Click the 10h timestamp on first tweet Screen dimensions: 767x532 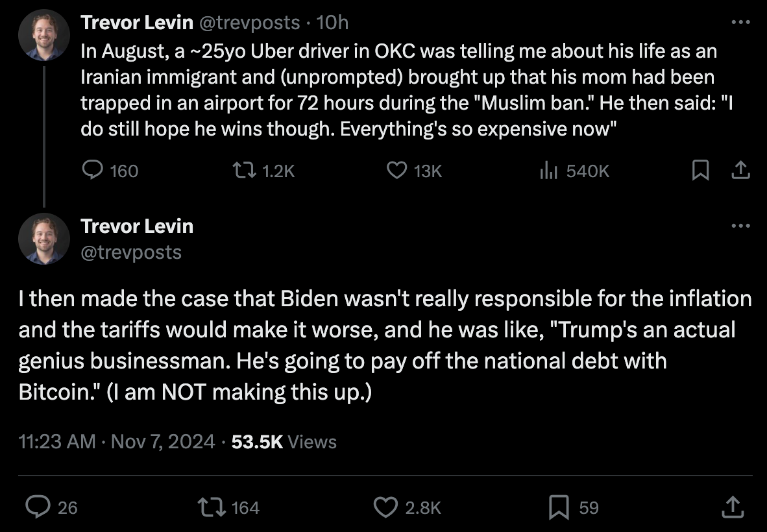pos(333,23)
